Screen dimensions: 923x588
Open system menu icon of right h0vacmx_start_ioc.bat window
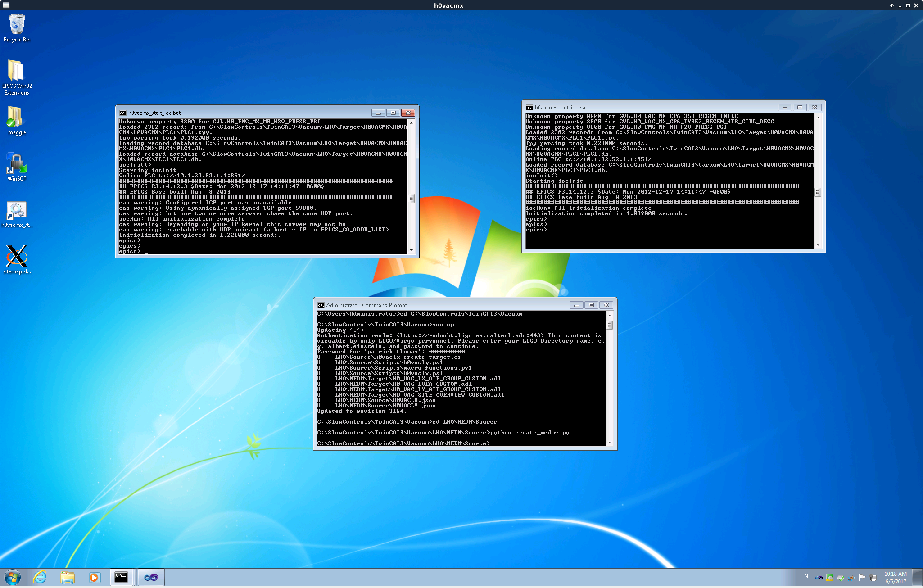tap(529, 108)
